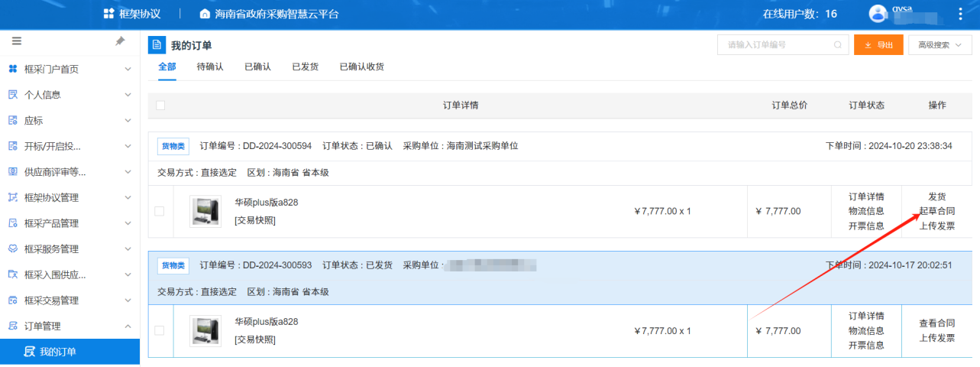Click the 框采产品管理 sidebar icon

click(x=12, y=223)
